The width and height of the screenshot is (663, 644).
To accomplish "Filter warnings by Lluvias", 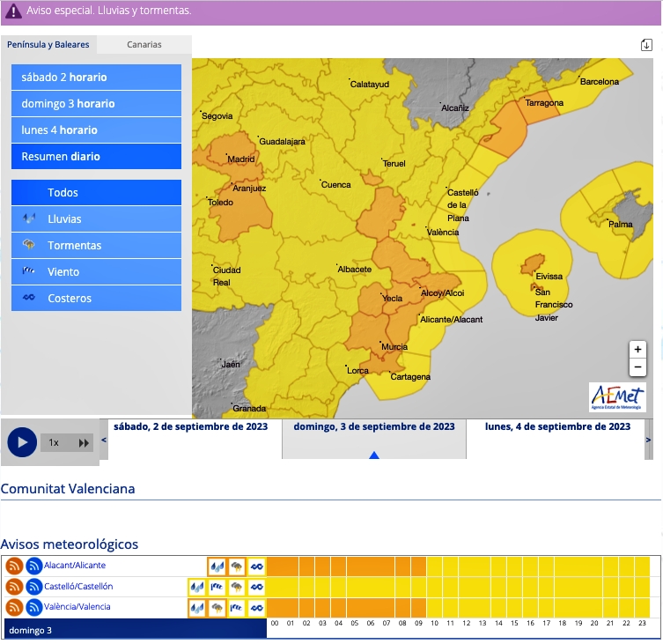I will [96, 218].
